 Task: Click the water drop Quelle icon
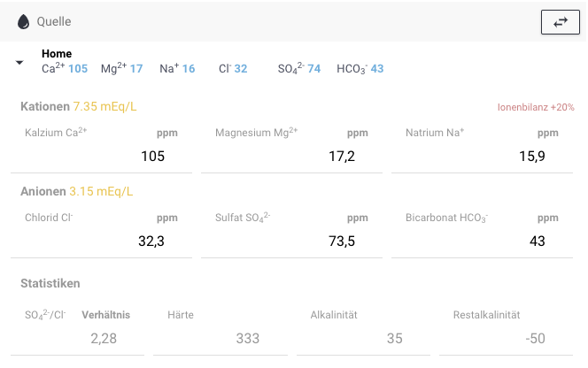click(x=23, y=21)
